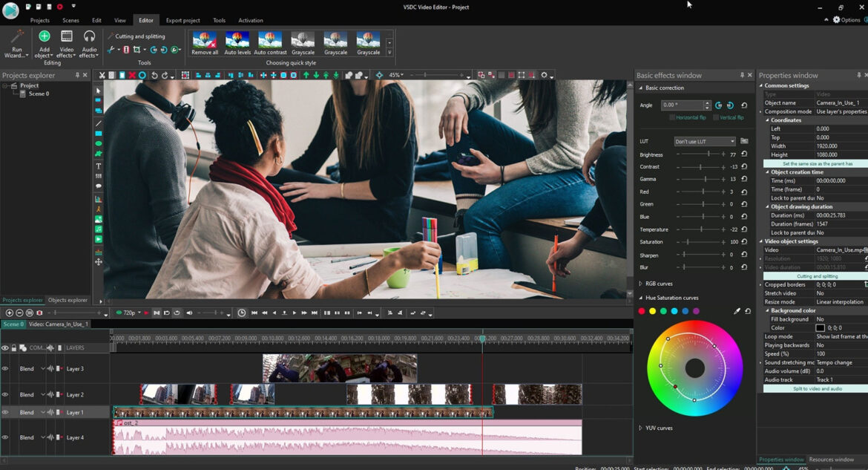Click the Split to video and audio button
Image resolution: width=868 pixels, height=470 pixels.
[x=816, y=388]
